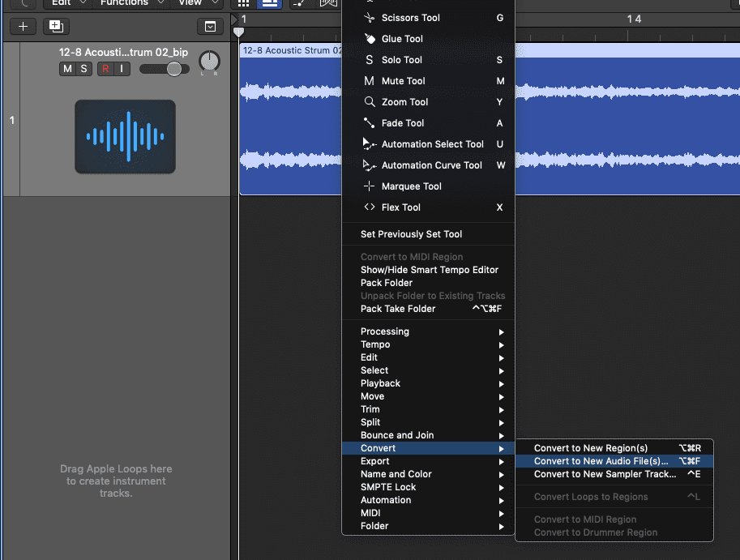This screenshot has height=560, width=740.
Task: Solo the 12-8 Acoustic Strum track
Action: pos(83,69)
